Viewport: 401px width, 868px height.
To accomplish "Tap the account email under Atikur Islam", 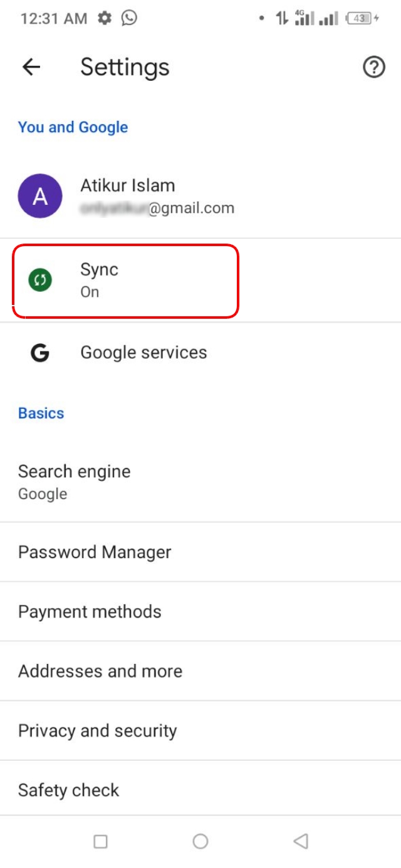I will (x=157, y=207).
